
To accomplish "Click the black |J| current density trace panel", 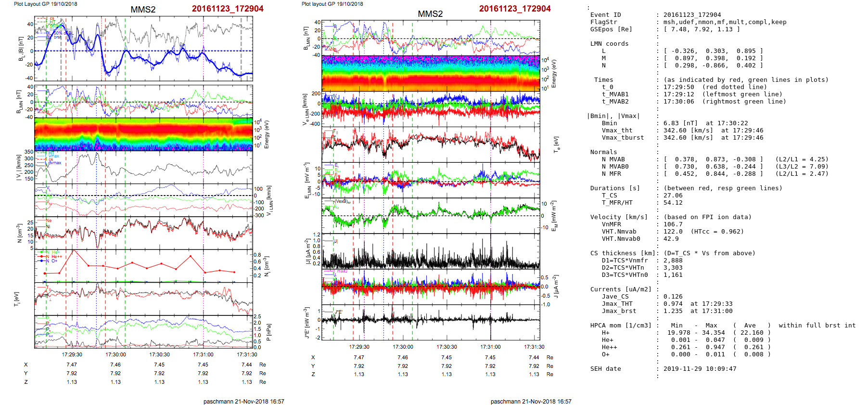I will pos(431,251).
